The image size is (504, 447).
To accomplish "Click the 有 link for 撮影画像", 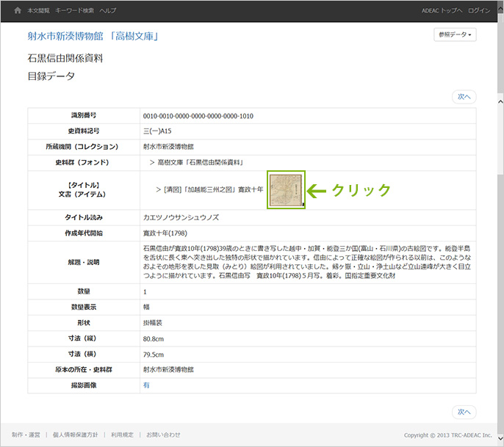I will tap(146, 384).
